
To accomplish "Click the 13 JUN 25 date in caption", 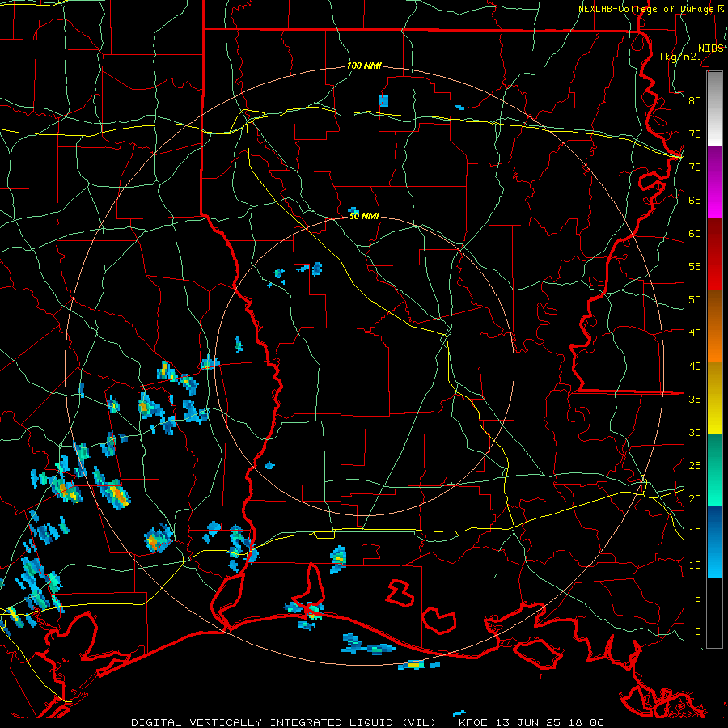I will click(x=530, y=722).
